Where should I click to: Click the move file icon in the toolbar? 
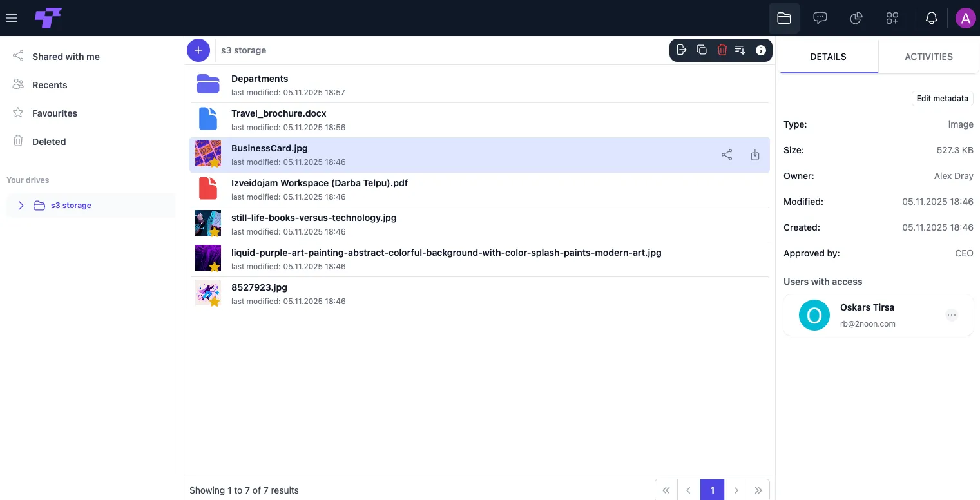point(682,50)
